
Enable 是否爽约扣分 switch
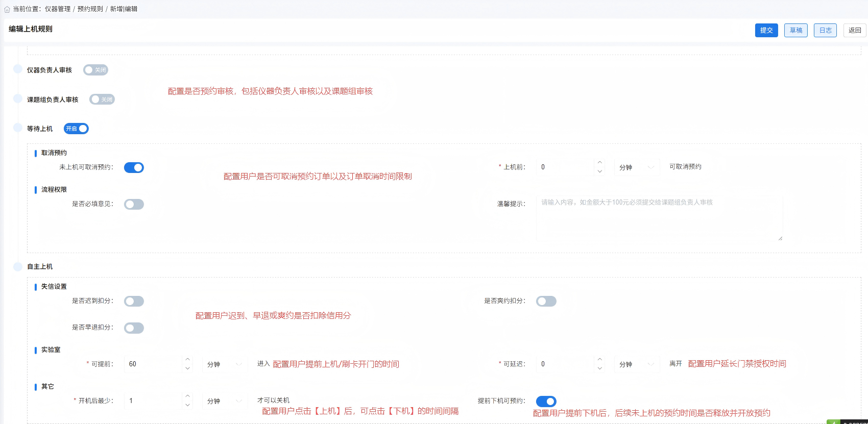tap(546, 302)
